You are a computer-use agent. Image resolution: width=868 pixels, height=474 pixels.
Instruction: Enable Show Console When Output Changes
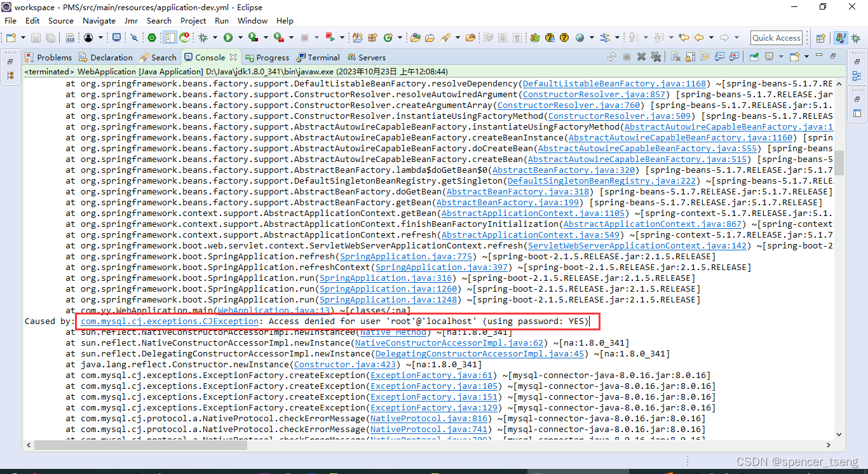[x=719, y=57]
